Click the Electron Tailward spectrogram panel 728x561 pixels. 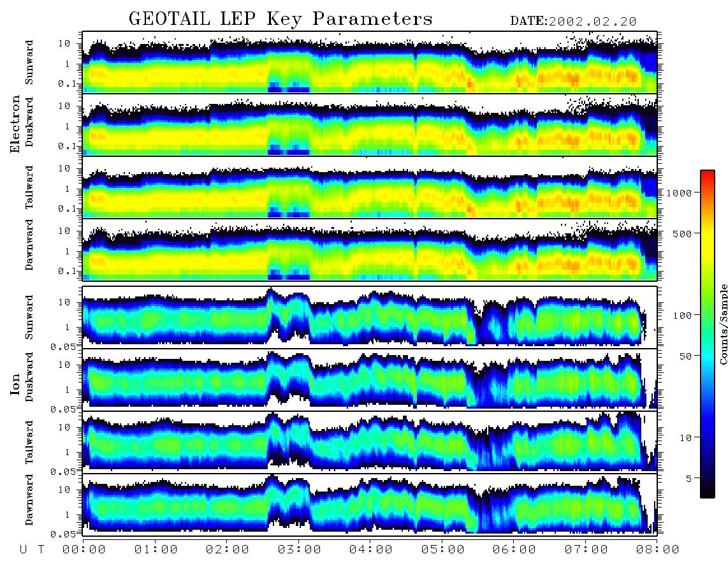pos(370,187)
